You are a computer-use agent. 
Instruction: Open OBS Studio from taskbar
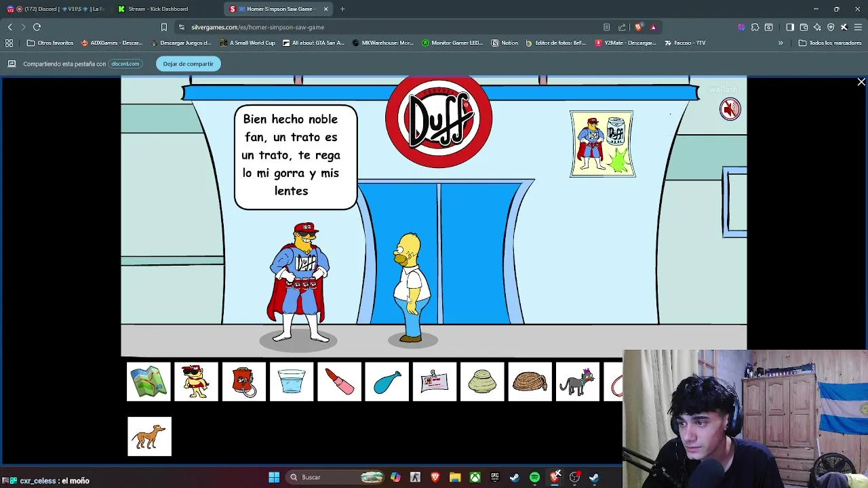click(x=574, y=477)
